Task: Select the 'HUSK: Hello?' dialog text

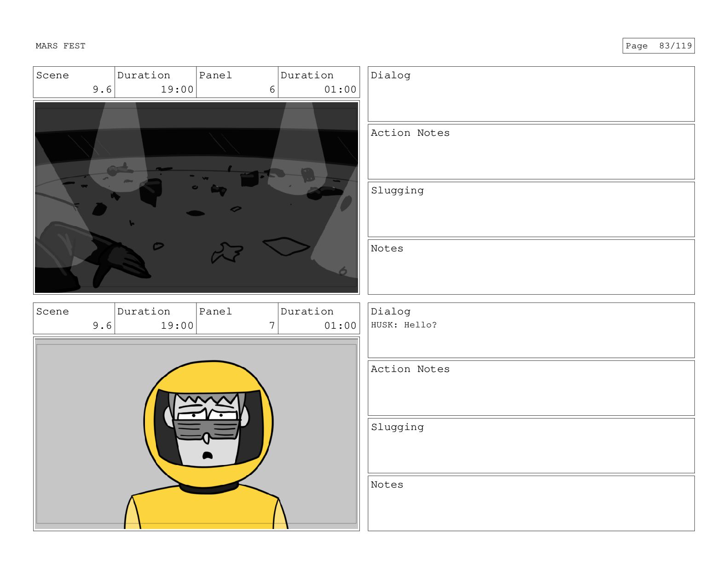Action: (x=404, y=325)
